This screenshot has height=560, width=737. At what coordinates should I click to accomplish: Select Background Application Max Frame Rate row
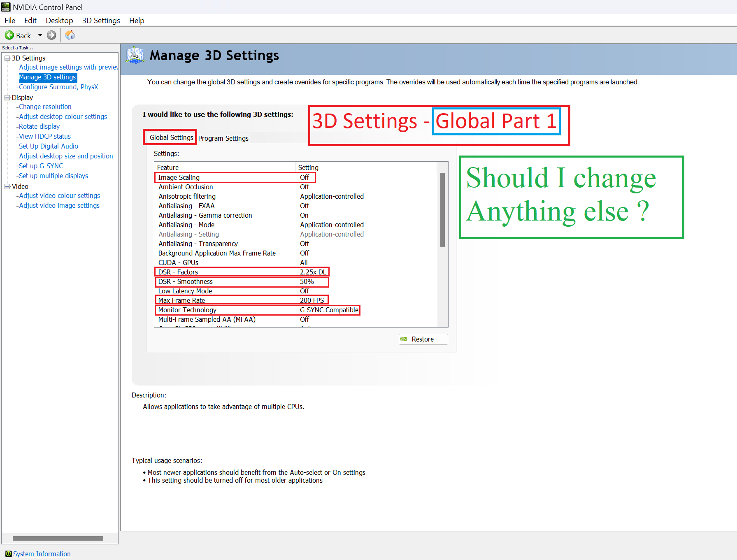click(295, 253)
